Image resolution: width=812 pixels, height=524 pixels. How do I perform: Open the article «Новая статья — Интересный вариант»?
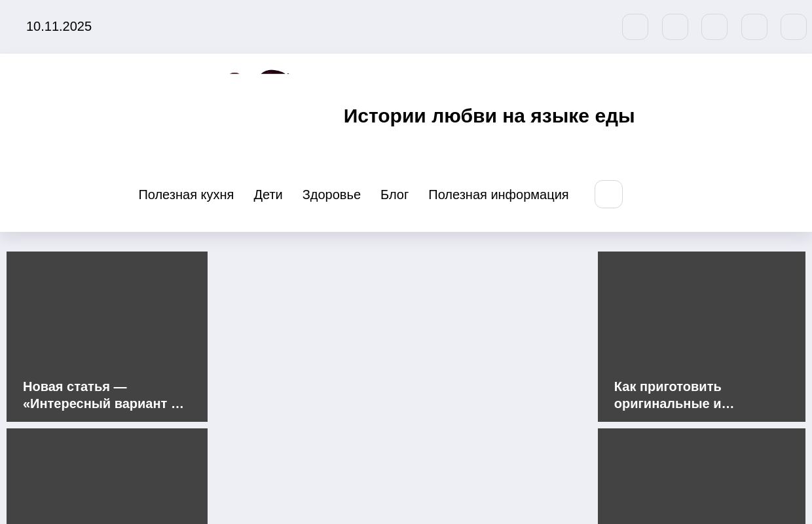(x=103, y=395)
